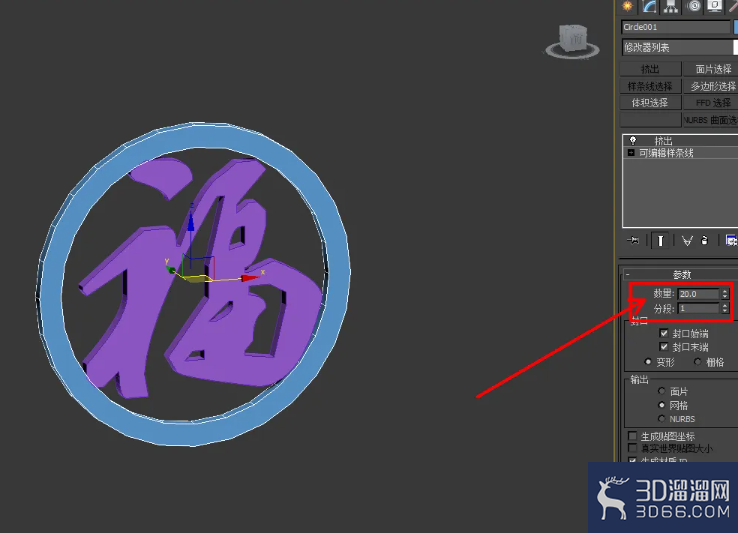
Task: Click the Make Unique icon
Action: tap(687, 241)
